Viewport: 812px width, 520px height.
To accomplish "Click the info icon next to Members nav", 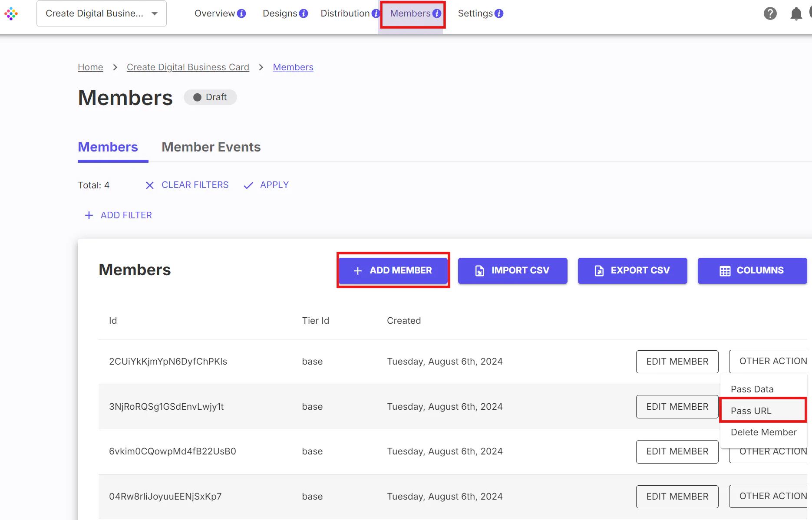I will (x=437, y=13).
